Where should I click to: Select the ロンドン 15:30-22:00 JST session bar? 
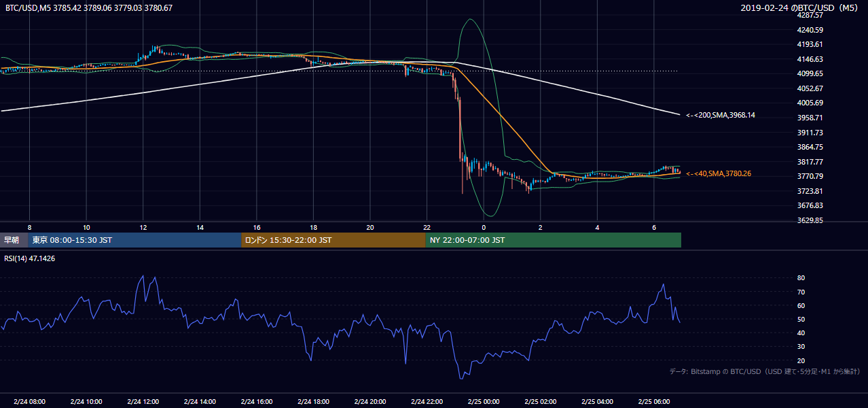[x=333, y=240]
